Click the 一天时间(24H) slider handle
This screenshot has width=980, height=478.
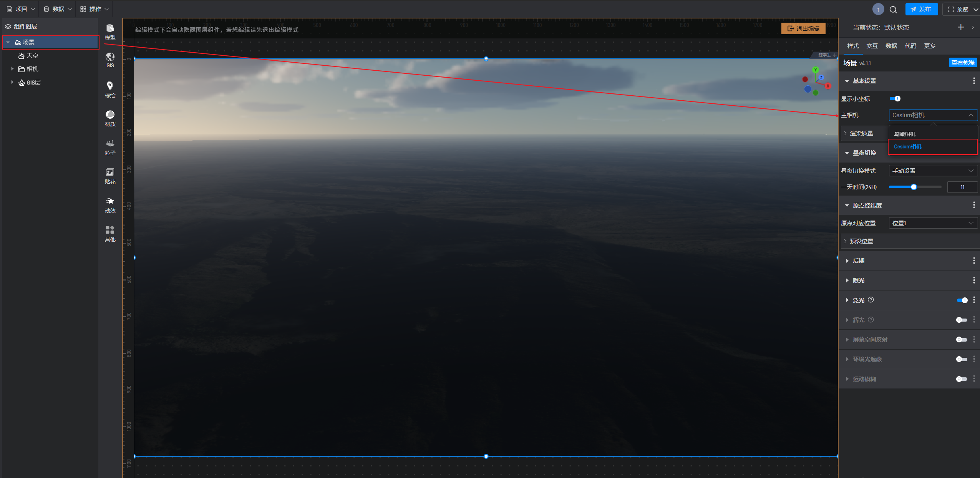point(914,187)
